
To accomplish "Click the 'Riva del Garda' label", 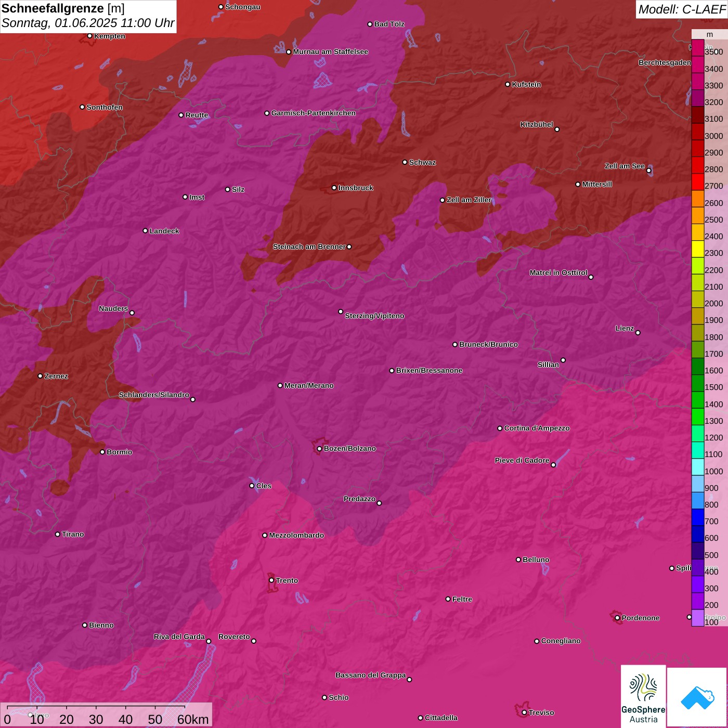I will point(179,636).
